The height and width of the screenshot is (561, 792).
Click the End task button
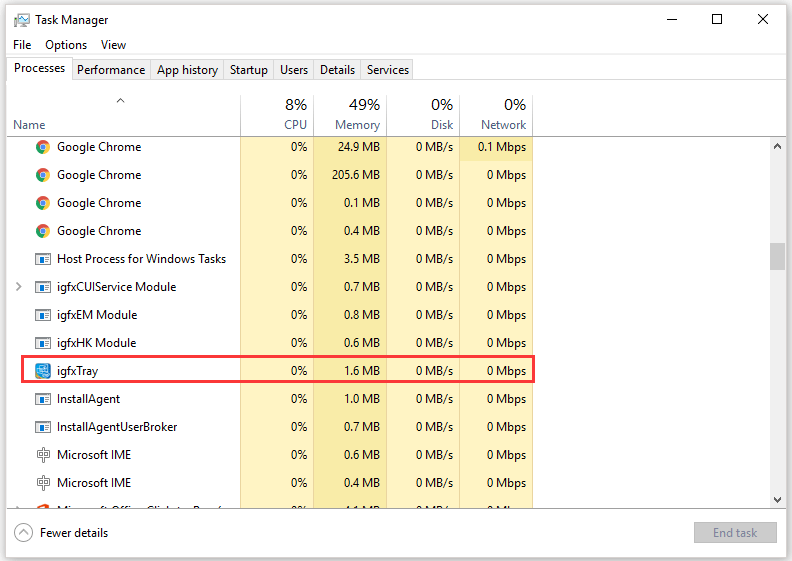click(735, 533)
